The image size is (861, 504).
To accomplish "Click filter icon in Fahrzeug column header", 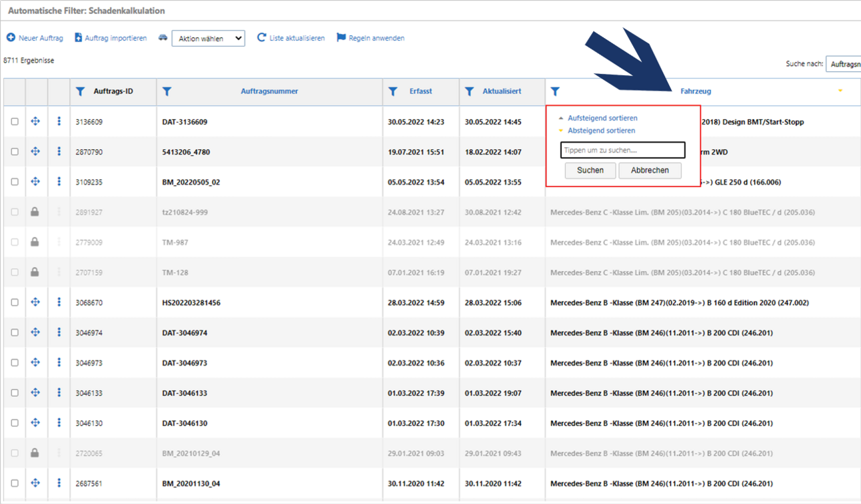I will [555, 91].
